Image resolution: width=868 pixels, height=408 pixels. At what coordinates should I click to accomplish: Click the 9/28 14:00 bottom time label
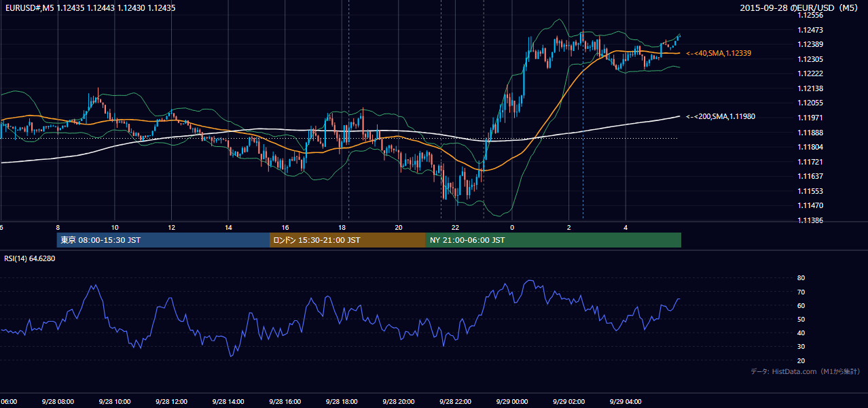click(x=228, y=401)
